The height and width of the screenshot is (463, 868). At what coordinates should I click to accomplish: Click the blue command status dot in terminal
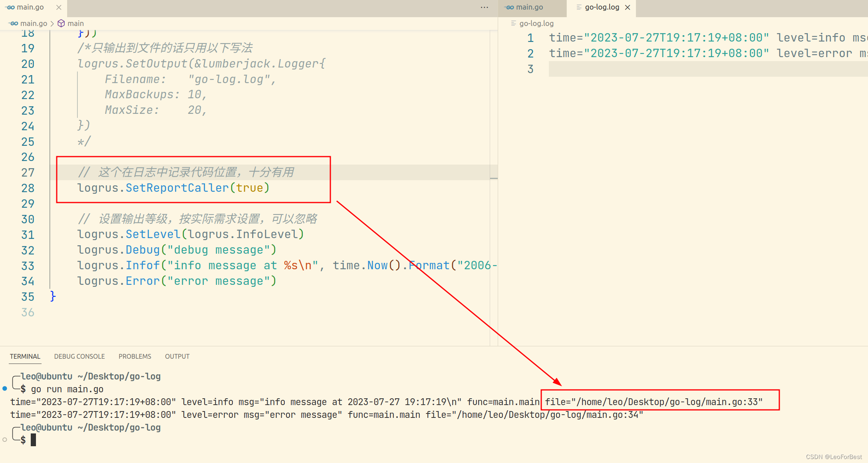tap(5, 389)
